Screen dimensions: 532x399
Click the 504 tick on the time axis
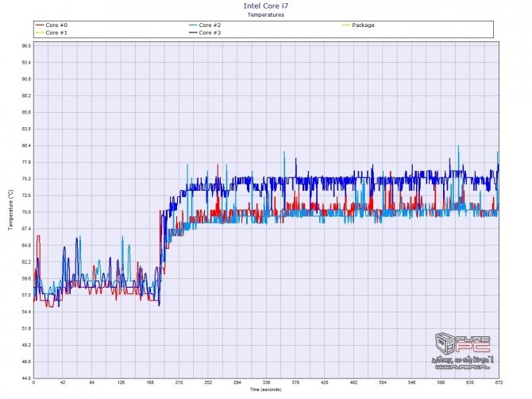tap(383, 382)
